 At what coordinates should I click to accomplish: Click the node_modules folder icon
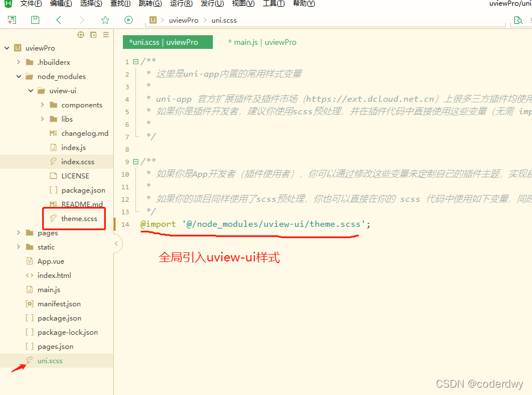click(x=30, y=76)
